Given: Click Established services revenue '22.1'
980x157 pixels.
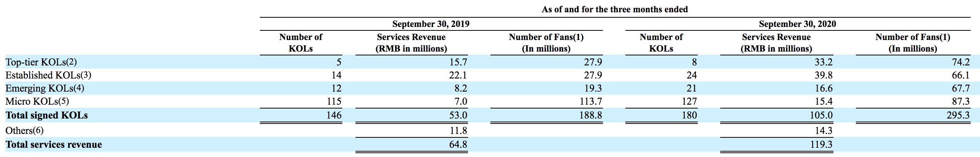Looking at the screenshot, I should pos(458,75).
